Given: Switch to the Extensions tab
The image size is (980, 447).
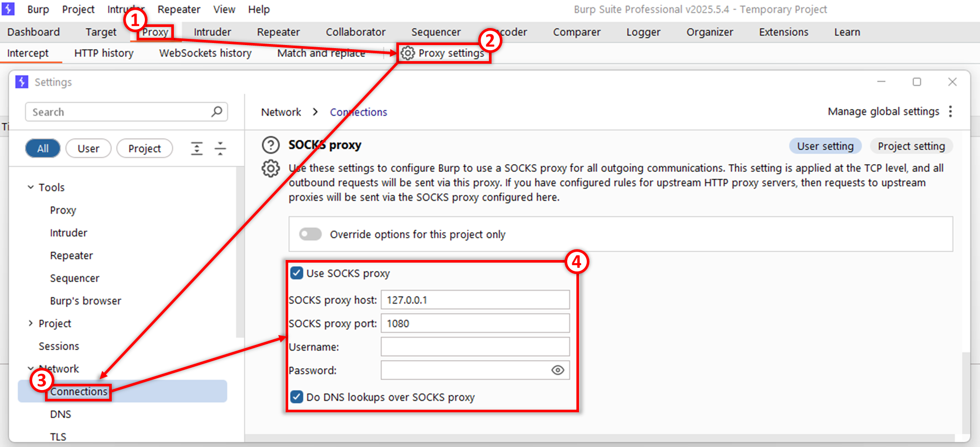Looking at the screenshot, I should click(783, 32).
